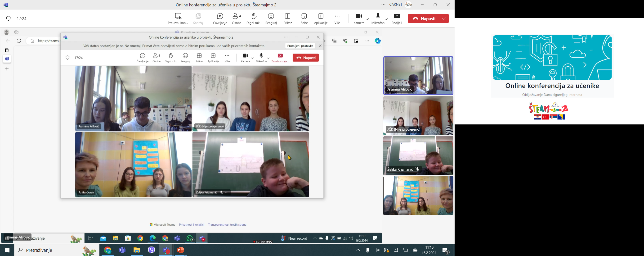The height and width of the screenshot is (256, 644).
Task: Open three-dot menu beside CARNET in title bar
Action: tap(383, 5)
